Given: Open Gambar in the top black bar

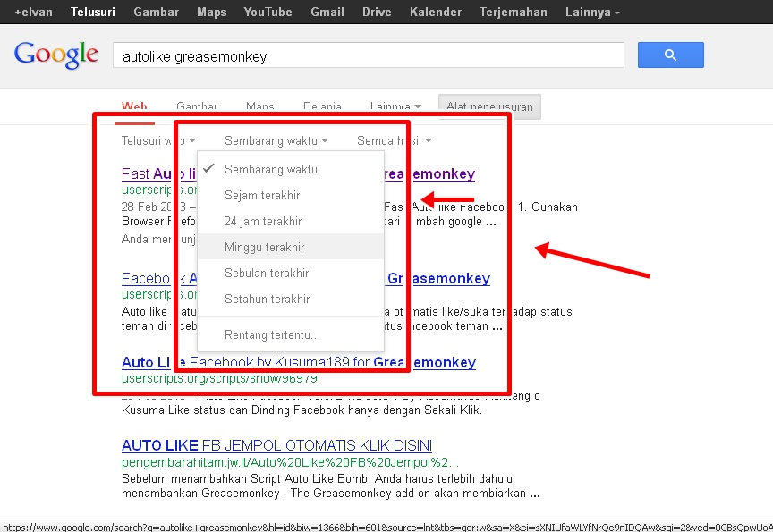Looking at the screenshot, I should point(156,12).
